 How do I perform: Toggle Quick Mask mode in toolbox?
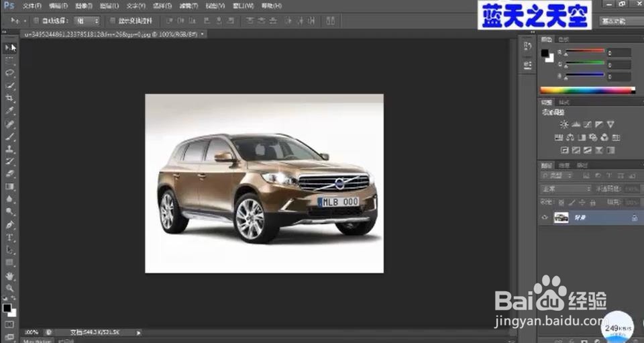pos(10,324)
